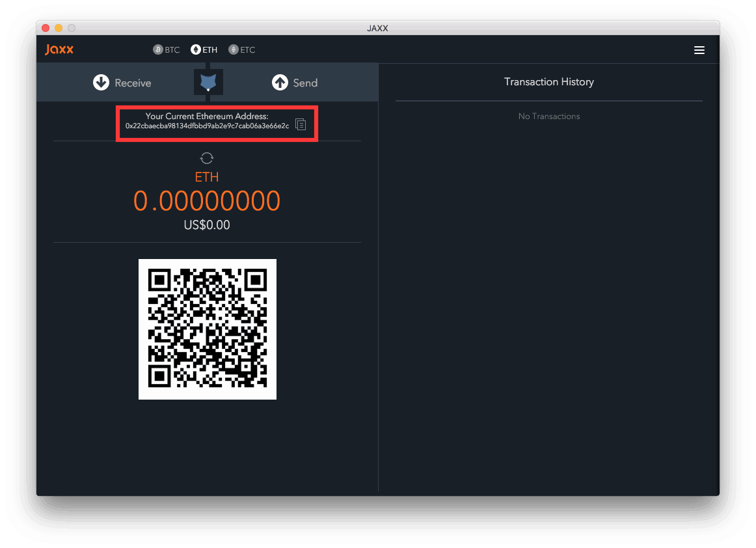
Task: Switch to the BTC wallet
Action: (167, 49)
